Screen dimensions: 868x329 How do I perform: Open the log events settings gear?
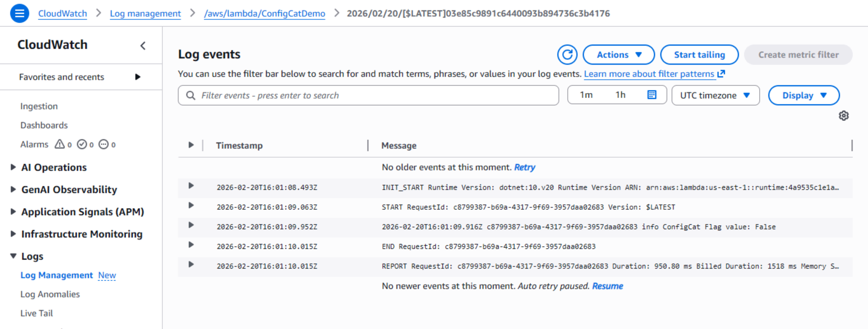pyautogui.click(x=844, y=116)
